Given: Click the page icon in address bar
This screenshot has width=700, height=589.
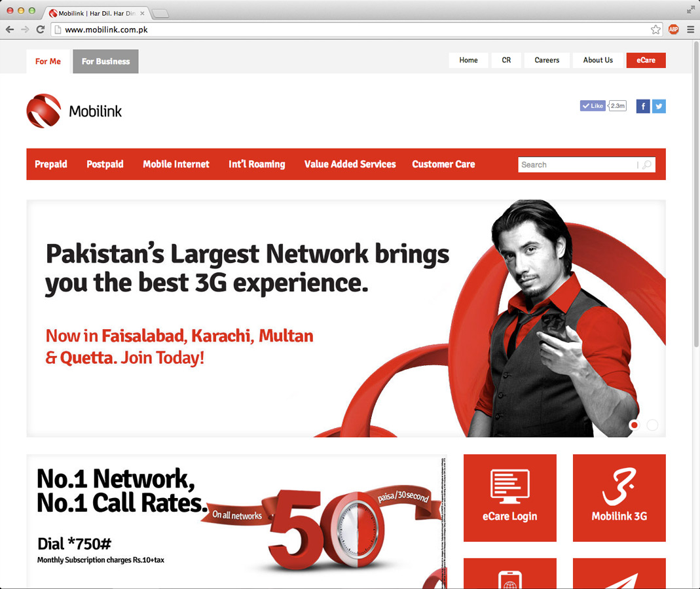Looking at the screenshot, I should click(x=58, y=29).
